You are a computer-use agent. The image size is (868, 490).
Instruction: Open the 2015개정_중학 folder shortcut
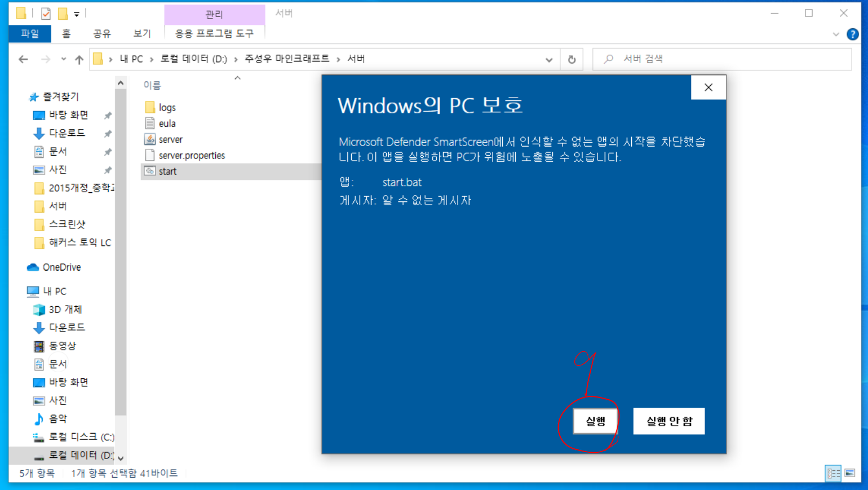pos(81,188)
